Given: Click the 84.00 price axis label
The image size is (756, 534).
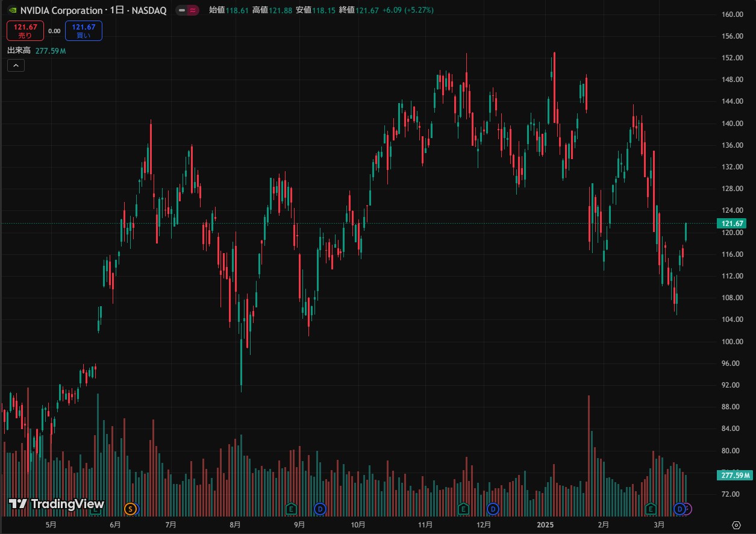Looking at the screenshot, I should click(x=731, y=429).
